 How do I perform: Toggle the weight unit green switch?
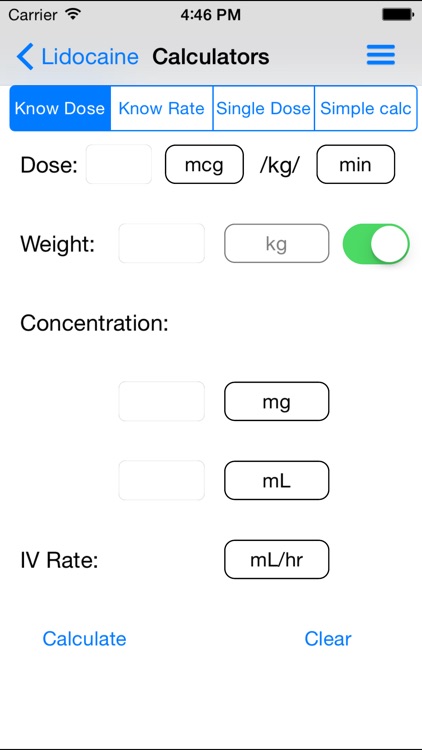[376, 243]
